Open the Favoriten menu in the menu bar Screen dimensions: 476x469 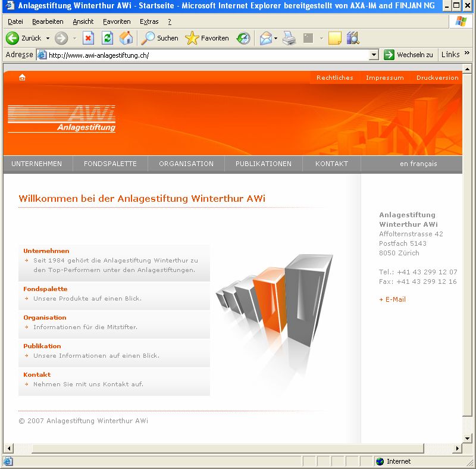[x=117, y=21]
